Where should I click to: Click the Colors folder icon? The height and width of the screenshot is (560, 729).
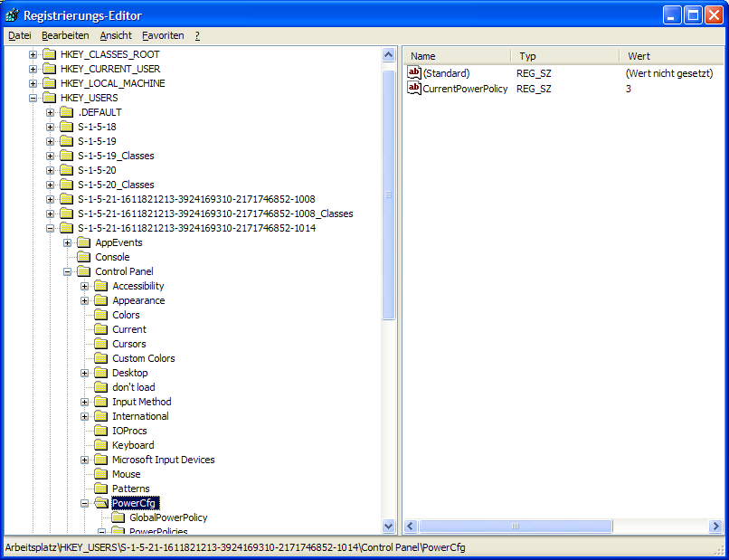[101, 315]
